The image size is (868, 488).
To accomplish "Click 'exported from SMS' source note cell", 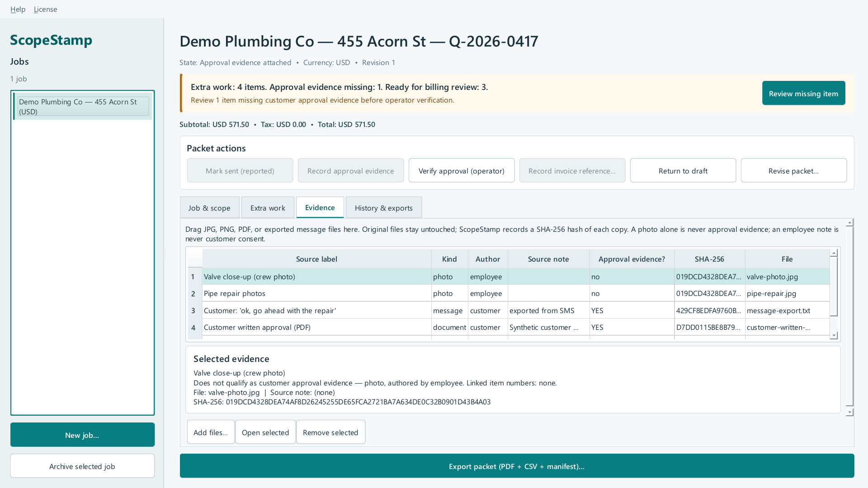I will tap(548, 310).
